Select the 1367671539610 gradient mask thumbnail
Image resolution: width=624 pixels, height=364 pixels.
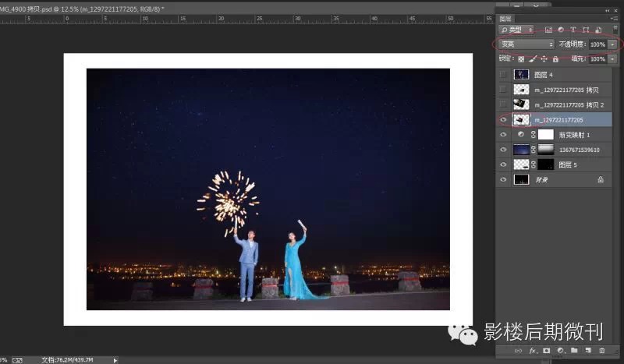[x=545, y=150]
